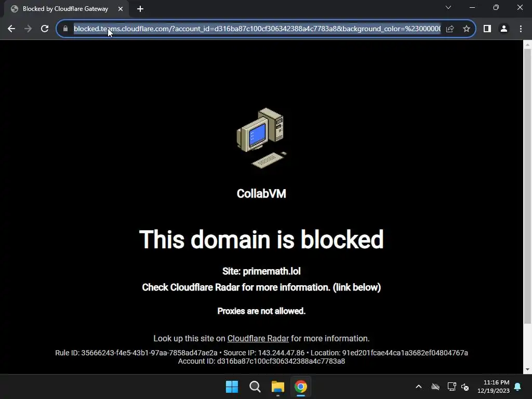
Task: Open a new browser tab
Action: 140,9
